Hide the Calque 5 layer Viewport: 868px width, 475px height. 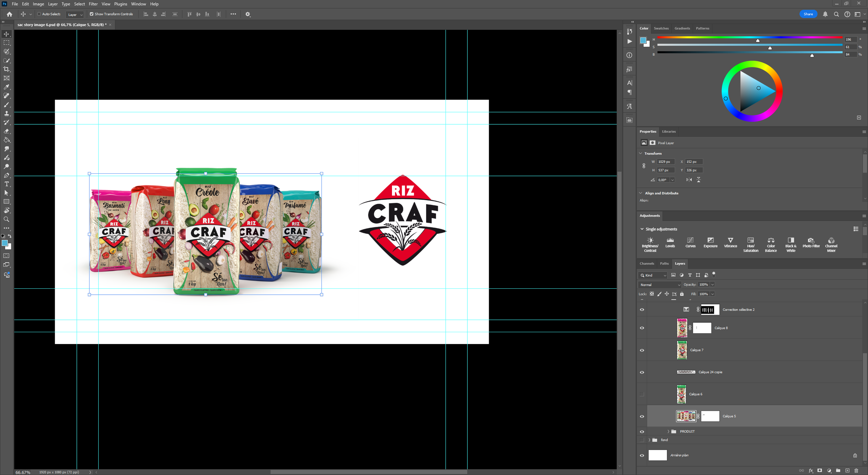point(642,416)
